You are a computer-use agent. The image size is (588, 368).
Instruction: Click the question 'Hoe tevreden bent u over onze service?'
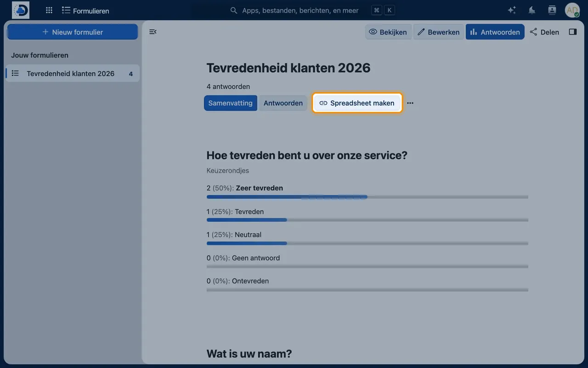(307, 155)
